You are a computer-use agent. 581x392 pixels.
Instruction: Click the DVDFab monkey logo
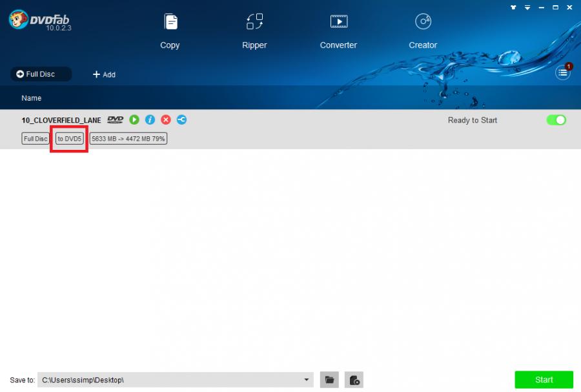[19, 19]
